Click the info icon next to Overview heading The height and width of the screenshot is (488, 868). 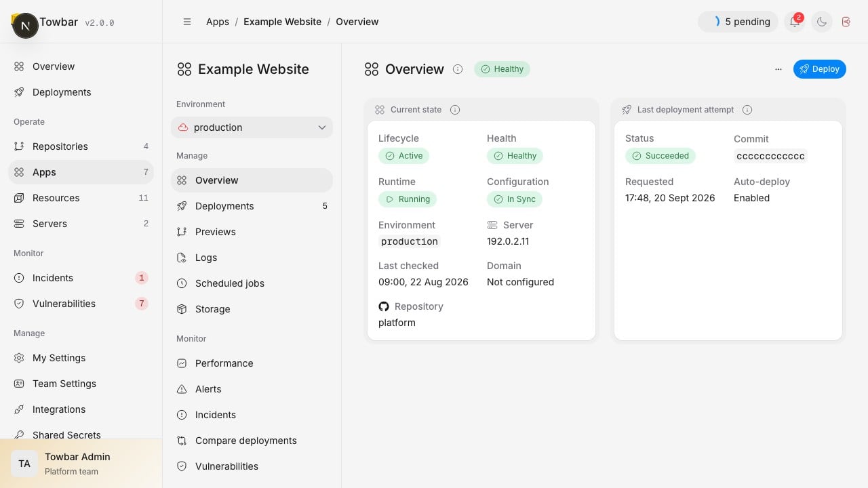(x=458, y=69)
